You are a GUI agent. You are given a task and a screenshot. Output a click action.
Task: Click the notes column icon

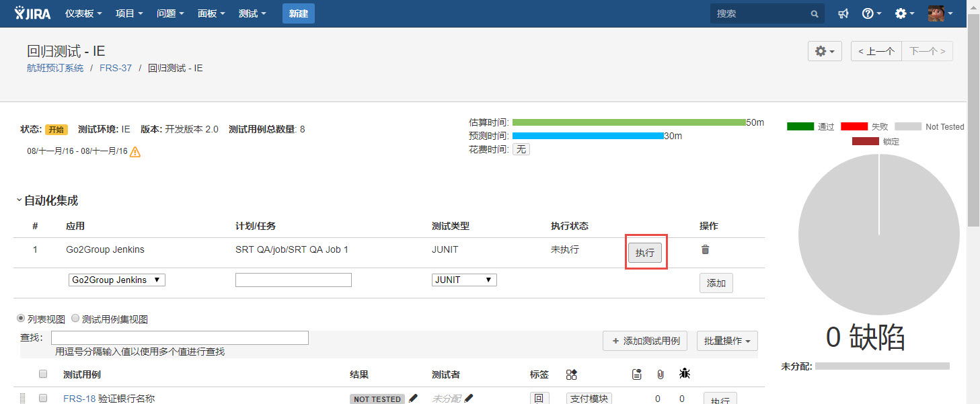coord(636,374)
